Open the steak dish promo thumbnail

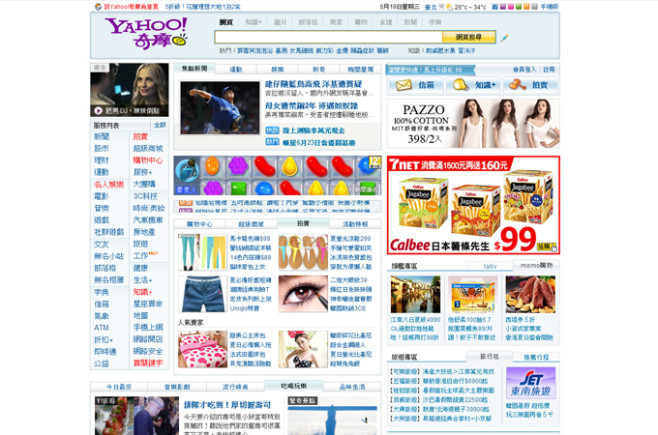click(530, 294)
